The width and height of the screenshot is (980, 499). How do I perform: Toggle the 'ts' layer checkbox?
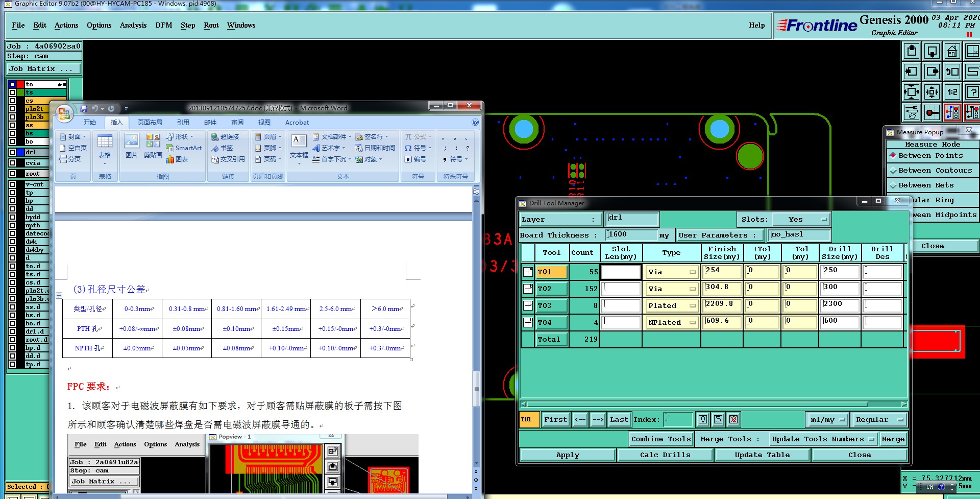(x=12, y=92)
